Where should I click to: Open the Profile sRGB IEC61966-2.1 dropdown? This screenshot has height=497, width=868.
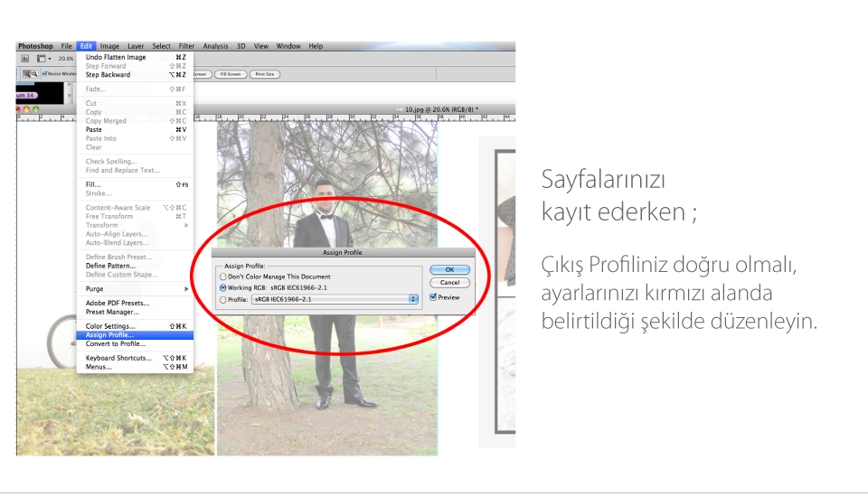coord(335,299)
